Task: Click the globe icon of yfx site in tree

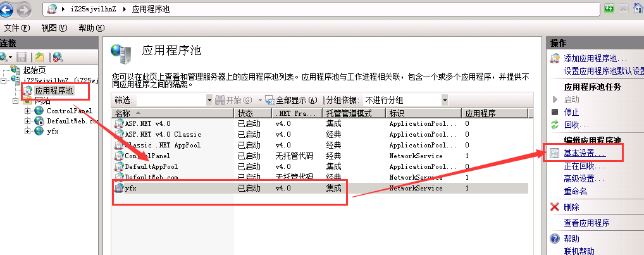Action: (39, 131)
